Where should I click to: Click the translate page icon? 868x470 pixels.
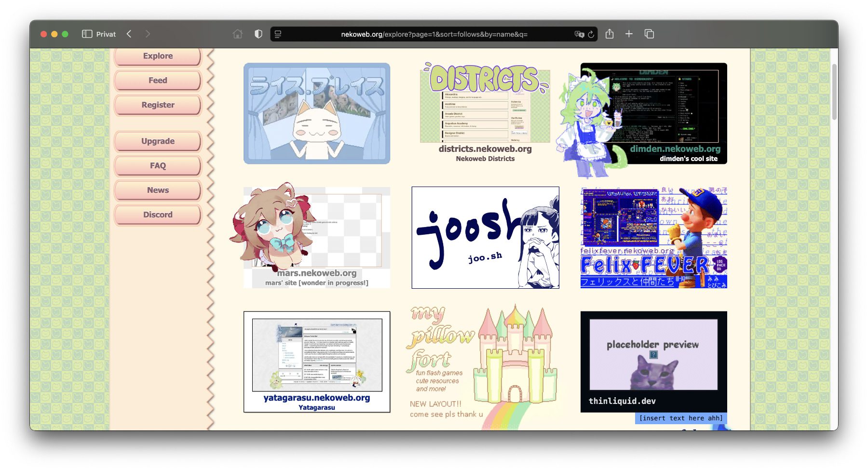coord(579,34)
